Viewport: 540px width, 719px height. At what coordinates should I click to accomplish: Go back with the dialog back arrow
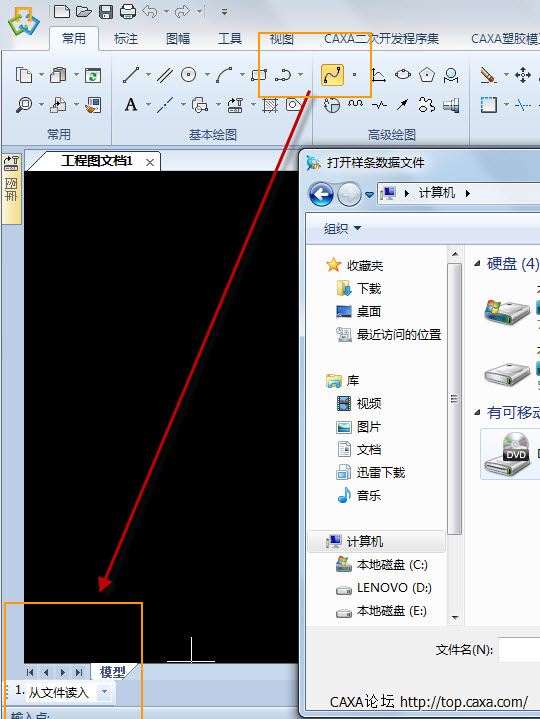321,194
